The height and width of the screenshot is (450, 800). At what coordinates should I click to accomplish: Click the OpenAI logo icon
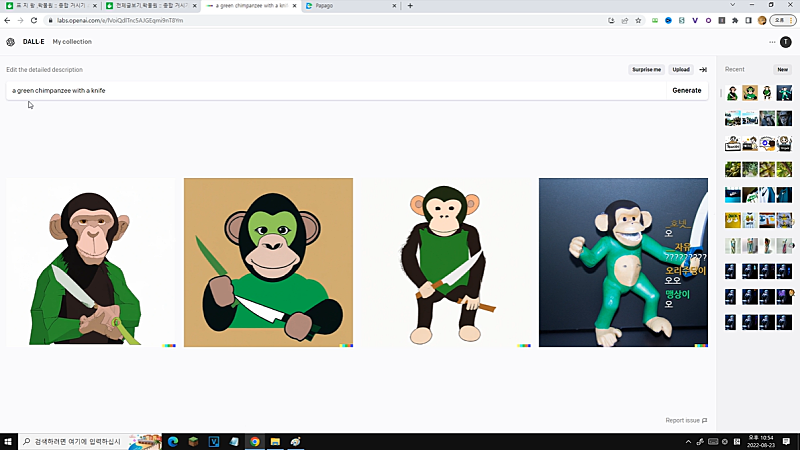click(10, 42)
